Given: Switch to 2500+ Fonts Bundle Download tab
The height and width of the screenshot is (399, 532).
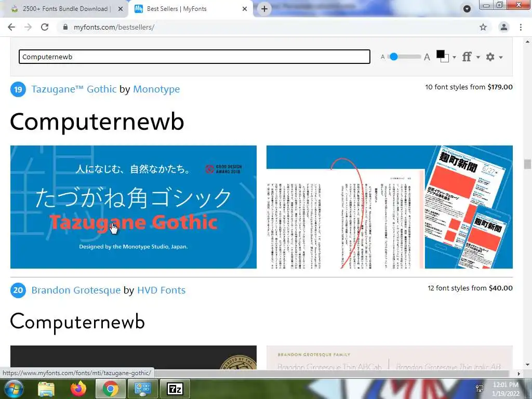Looking at the screenshot, I should pyautogui.click(x=64, y=9).
